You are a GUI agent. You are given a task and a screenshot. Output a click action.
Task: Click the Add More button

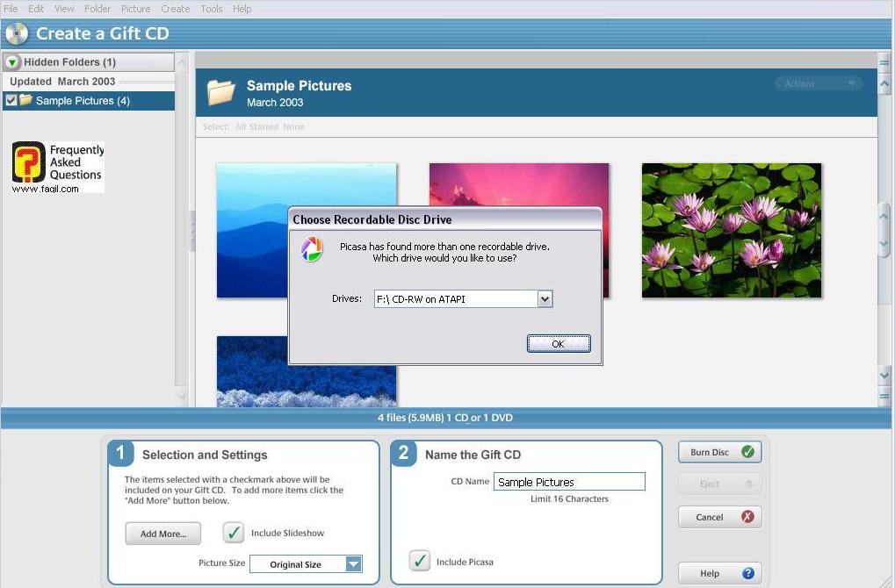click(x=162, y=534)
